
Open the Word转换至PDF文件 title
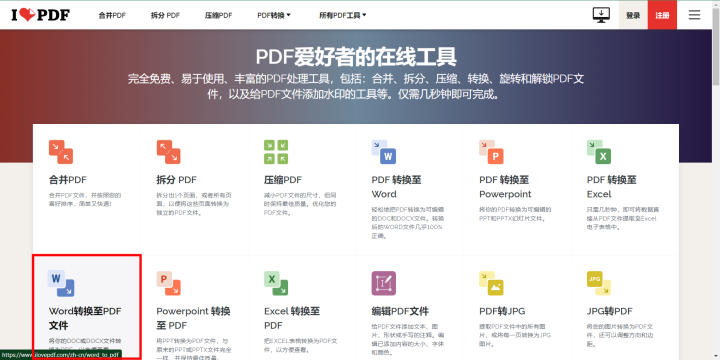[x=85, y=318]
